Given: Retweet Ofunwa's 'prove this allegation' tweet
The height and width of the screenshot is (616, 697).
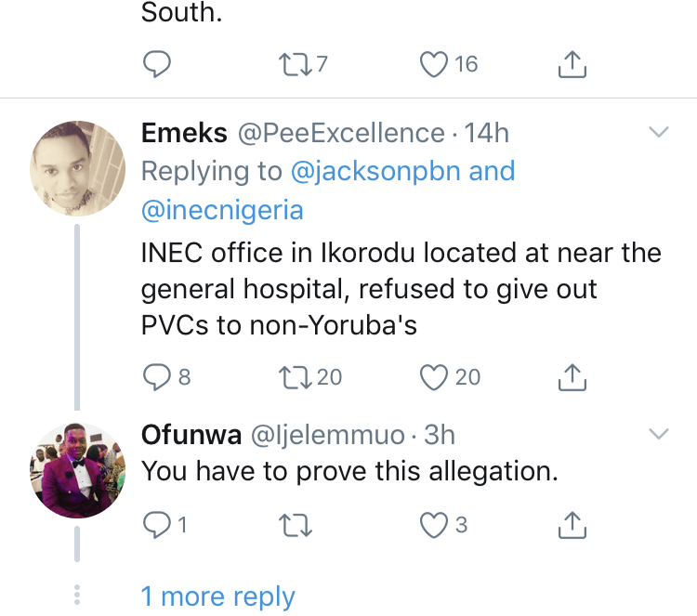Looking at the screenshot, I should coord(295,525).
